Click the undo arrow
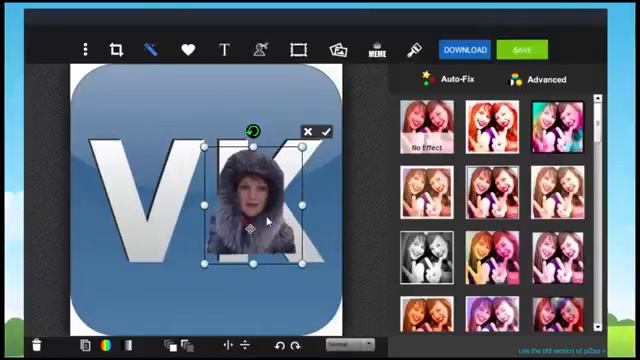The width and height of the screenshot is (640, 360). (280, 346)
